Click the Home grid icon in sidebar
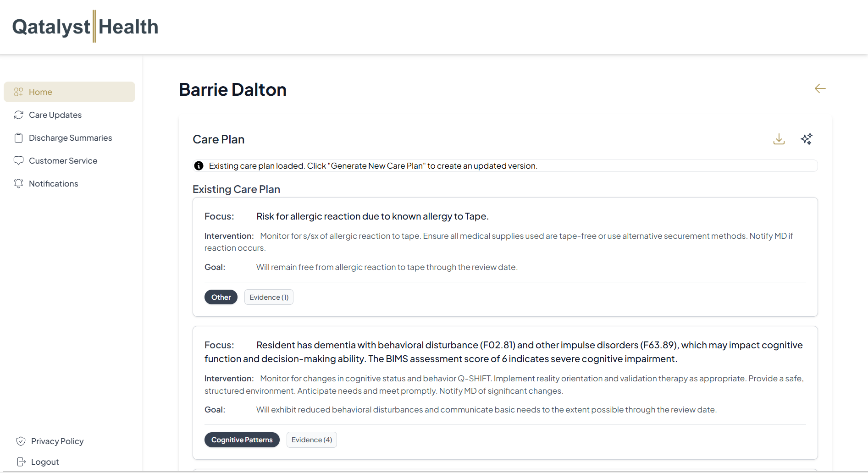 pyautogui.click(x=18, y=92)
